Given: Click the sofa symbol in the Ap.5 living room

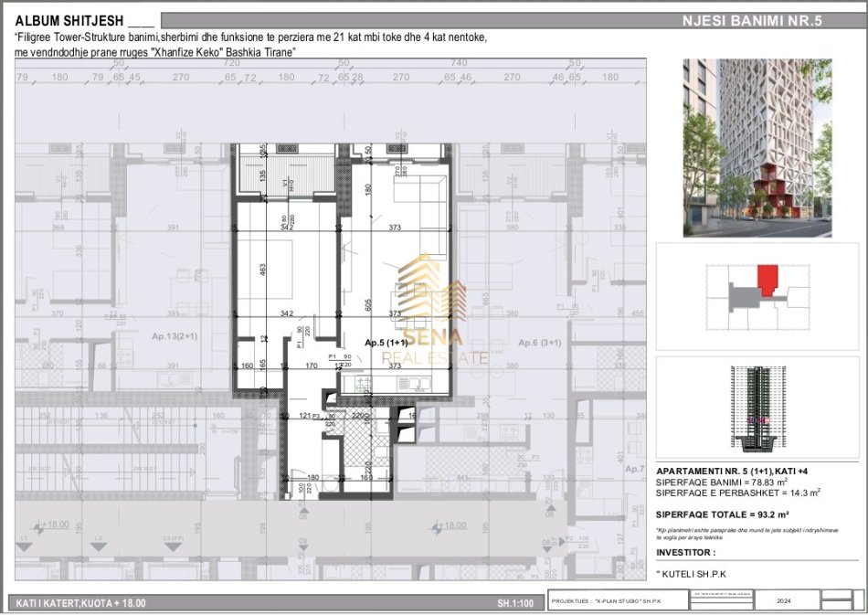Looking at the screenshot, I should pos(419,194).
